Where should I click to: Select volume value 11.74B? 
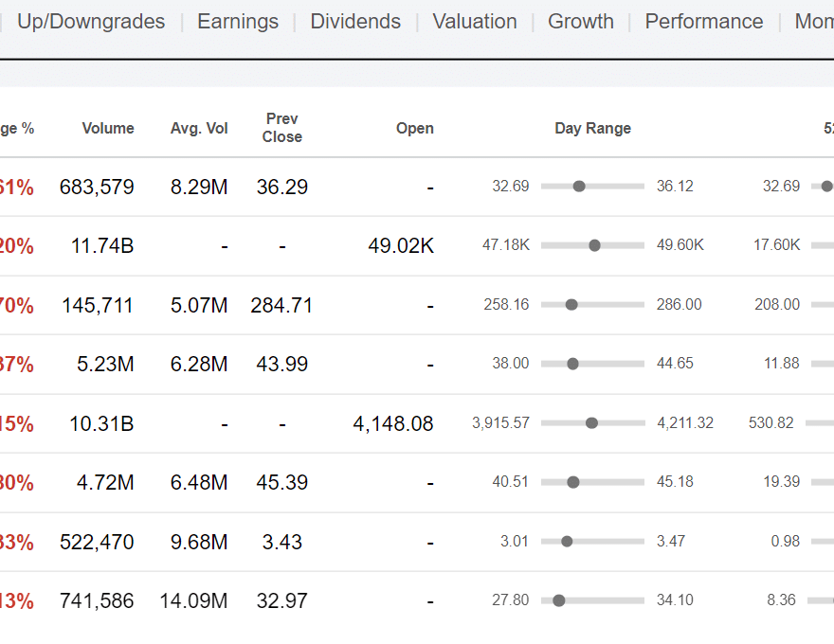tap(102, 246)
